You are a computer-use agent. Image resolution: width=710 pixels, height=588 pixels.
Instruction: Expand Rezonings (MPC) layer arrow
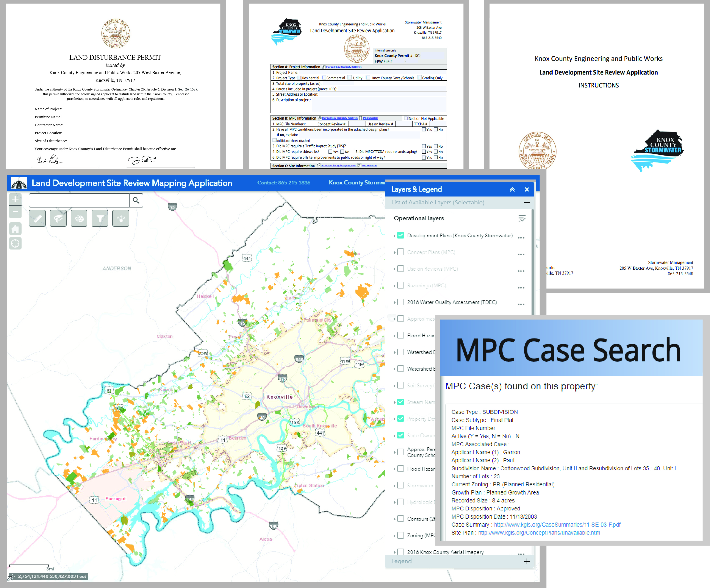395,286
